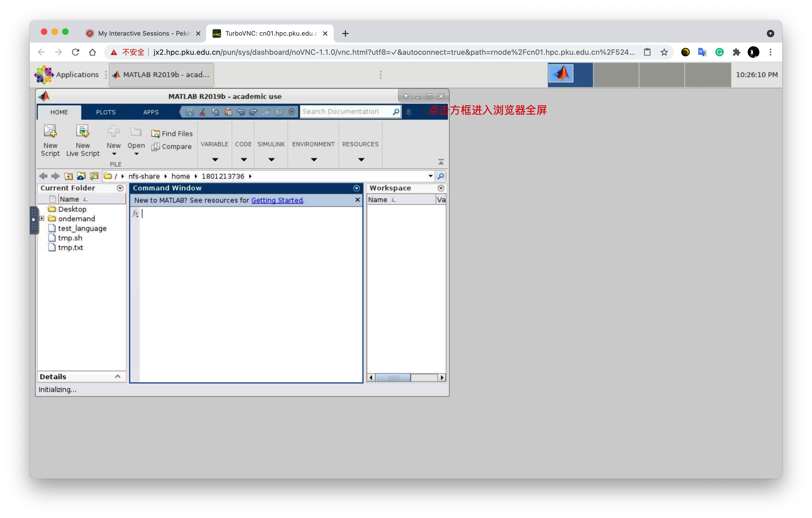Image resolution: width=812 pixels, height=518 pixels.
Task: Click Compare in the ribbon
Action: click(x=172, y=147)
